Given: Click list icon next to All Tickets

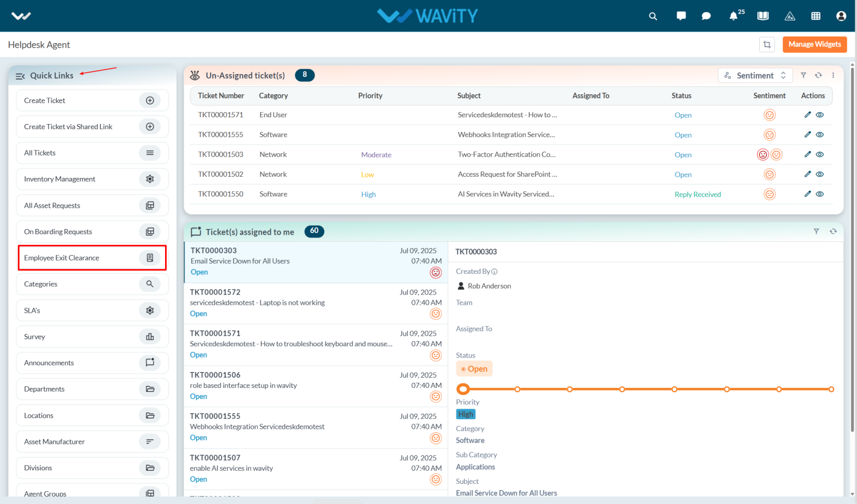Looking at the screenshot, I should (x=150, y=153).
